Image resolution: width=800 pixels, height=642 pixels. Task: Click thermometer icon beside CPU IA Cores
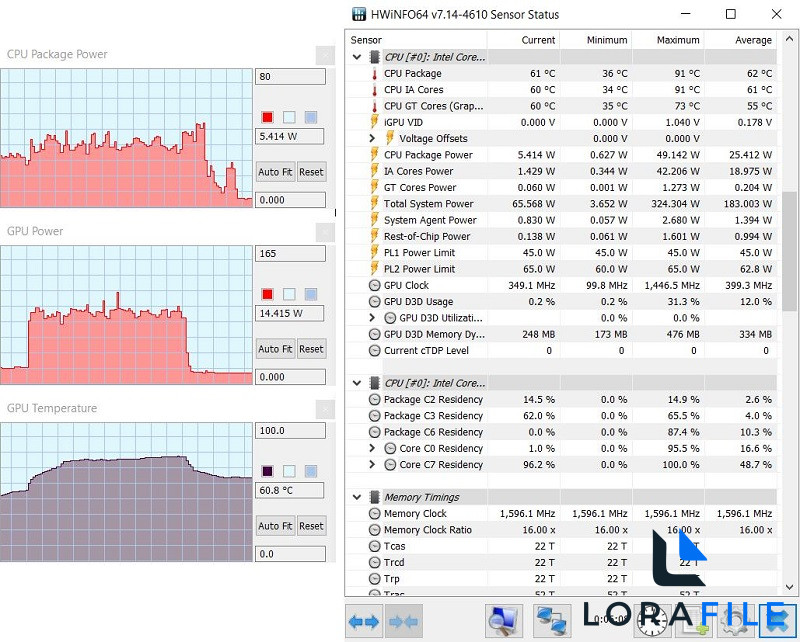click(x=374, y=90)
